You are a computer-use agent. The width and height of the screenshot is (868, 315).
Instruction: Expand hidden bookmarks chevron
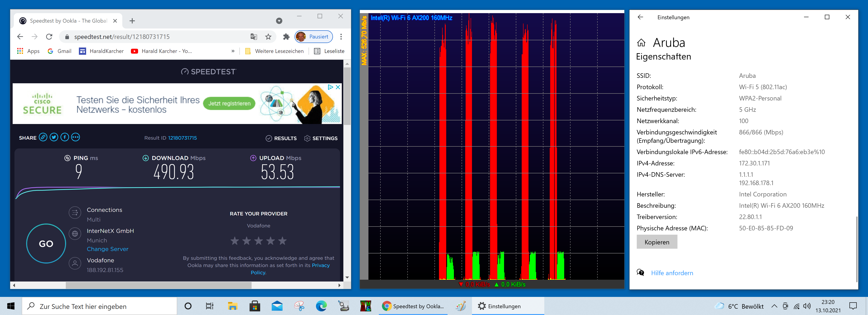pos(233,51)
